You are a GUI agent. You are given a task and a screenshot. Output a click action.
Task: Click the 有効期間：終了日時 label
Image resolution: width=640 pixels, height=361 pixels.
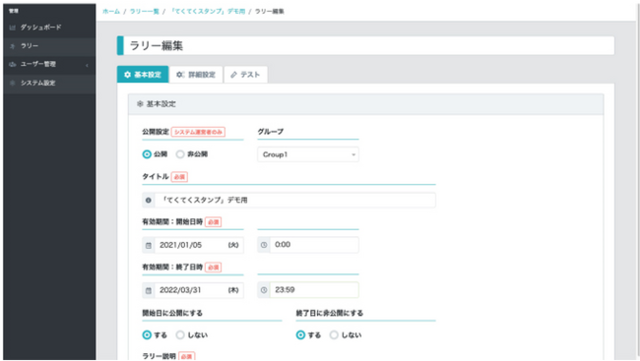click(172, 267)
